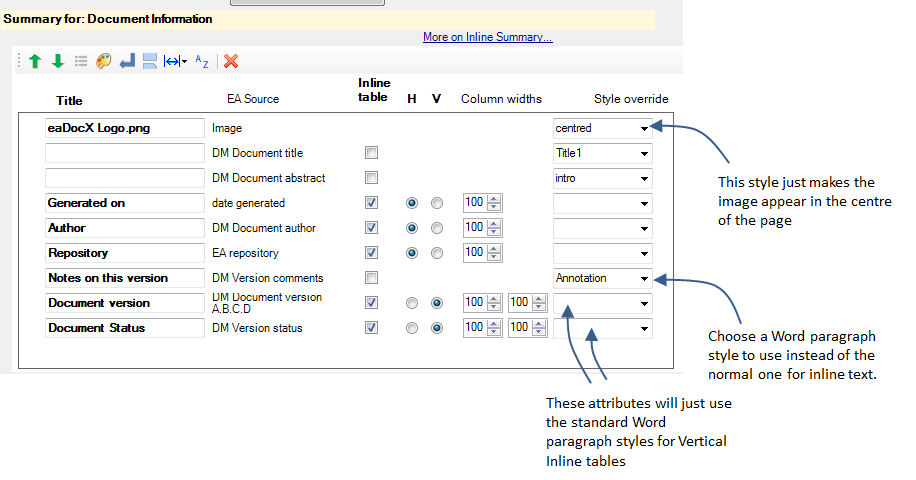
Task: Click the list lines toolbar icon
Action: click(x=81, y=61)
